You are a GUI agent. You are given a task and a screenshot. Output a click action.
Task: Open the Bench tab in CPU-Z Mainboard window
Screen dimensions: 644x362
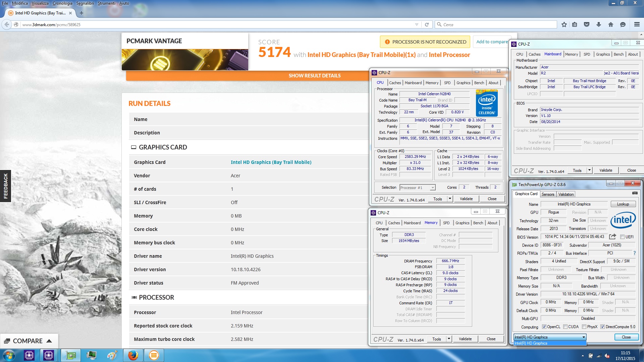(619, 54)
